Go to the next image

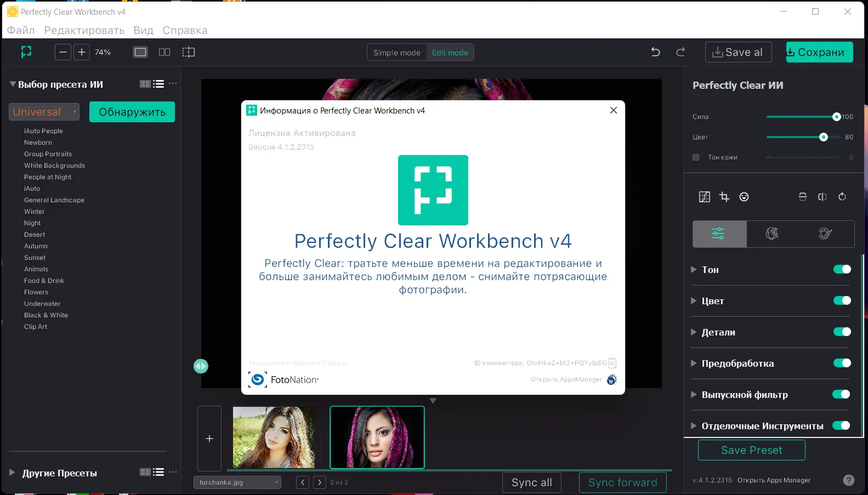pyautogui.click(x=320, y=482)
